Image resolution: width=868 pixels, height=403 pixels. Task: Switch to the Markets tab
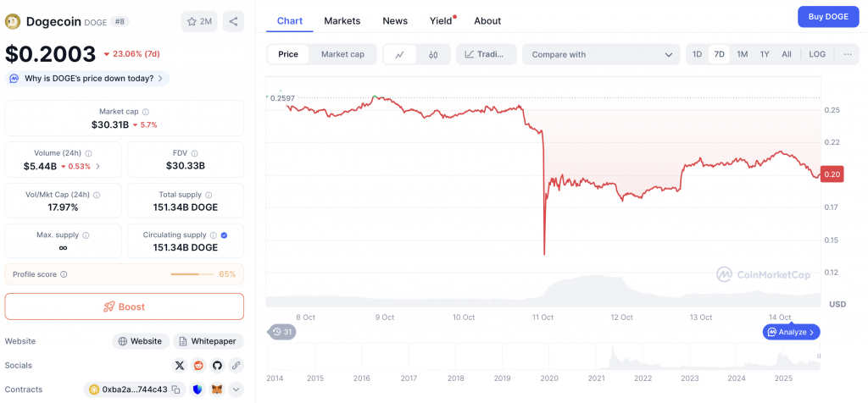click(x=342, y=20)
